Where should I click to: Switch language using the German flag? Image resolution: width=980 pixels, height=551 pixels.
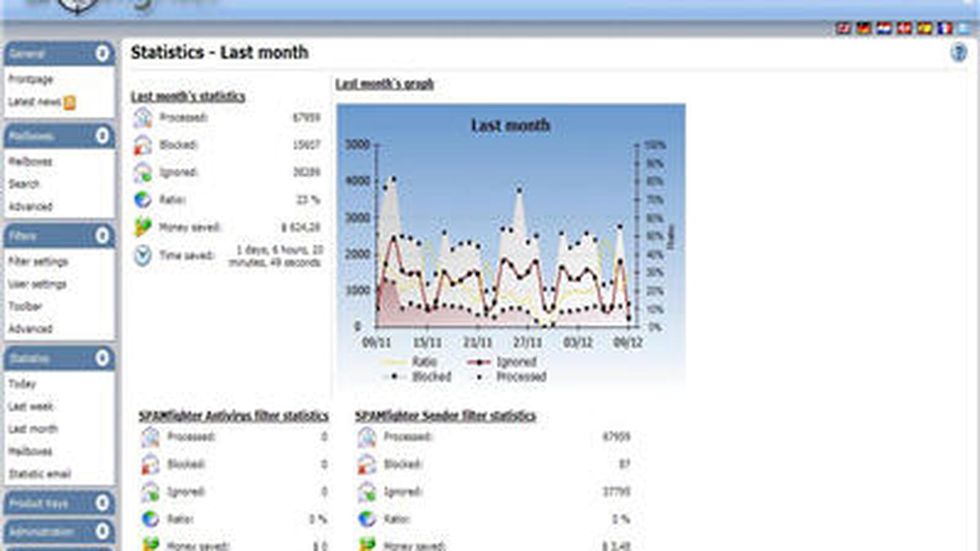click(x=864, y=28)
